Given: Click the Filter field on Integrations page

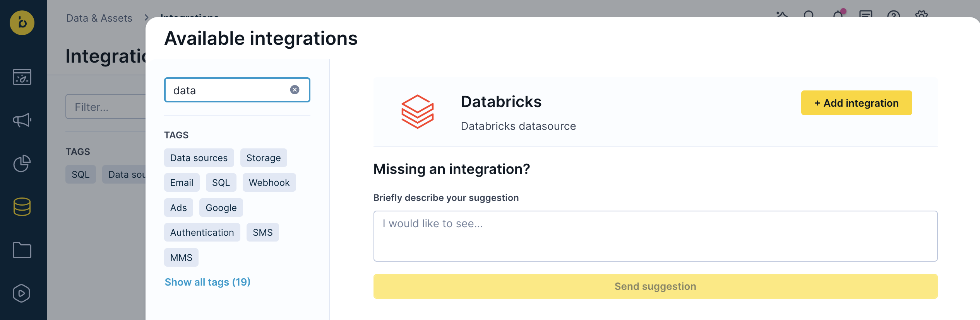Looking at the screenshot, I should click(x=106, y=107).
